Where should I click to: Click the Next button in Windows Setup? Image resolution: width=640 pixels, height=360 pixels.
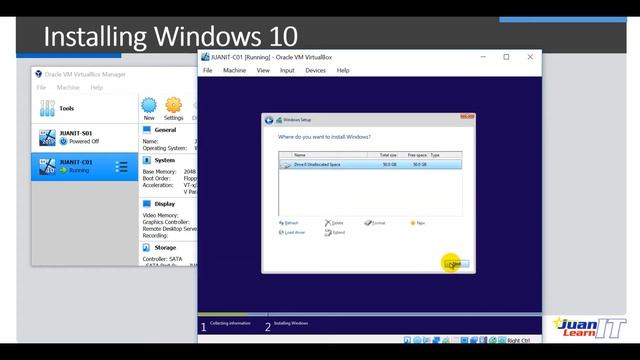point(457,264)
